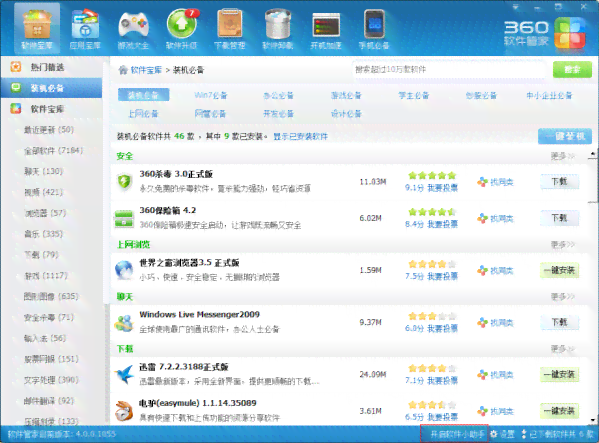
Task: Click the 360杀毒 shield icon
Action: tap(124, 181)
